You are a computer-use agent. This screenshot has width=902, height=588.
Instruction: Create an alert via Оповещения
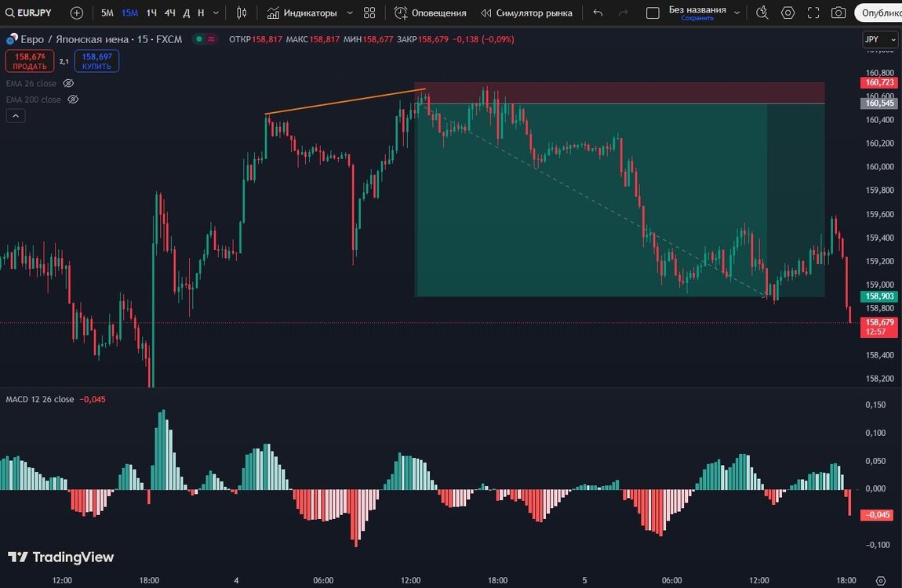point(431,13)
